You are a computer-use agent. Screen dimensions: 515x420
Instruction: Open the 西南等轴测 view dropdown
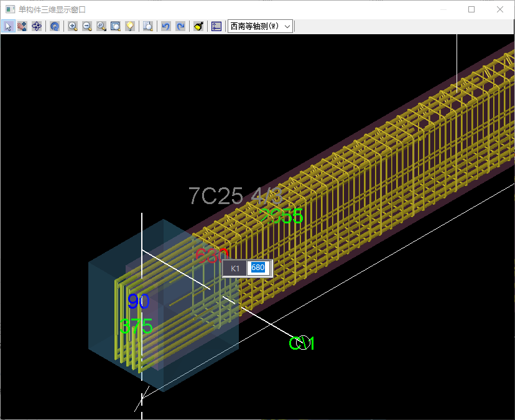260,26
